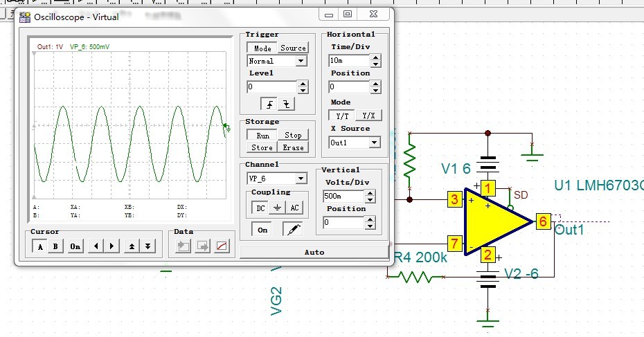Image resolution: width=644 pixels, height=337 pixels.
Task: Click the Erase button
Action: pos(293,147)
